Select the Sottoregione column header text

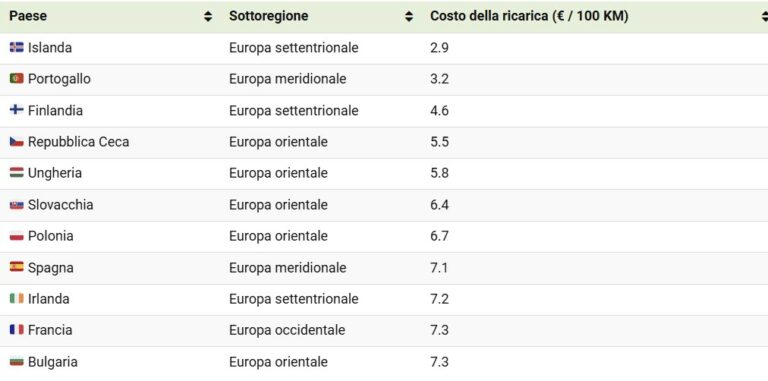[x=269, y=16]
